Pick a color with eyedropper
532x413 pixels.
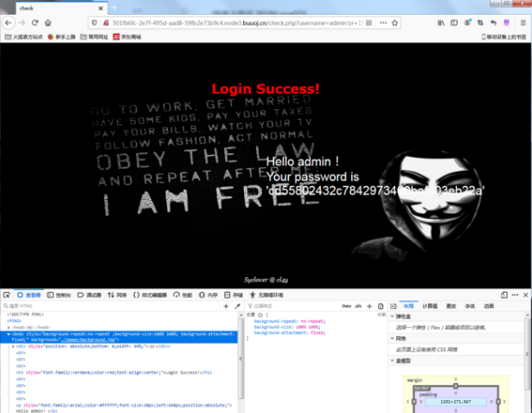pos(238,306)
